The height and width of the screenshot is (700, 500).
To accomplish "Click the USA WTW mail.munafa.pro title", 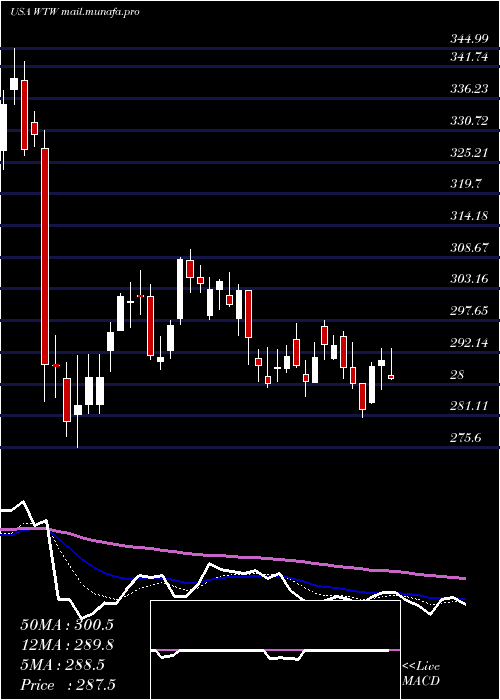I will [75, 12].
